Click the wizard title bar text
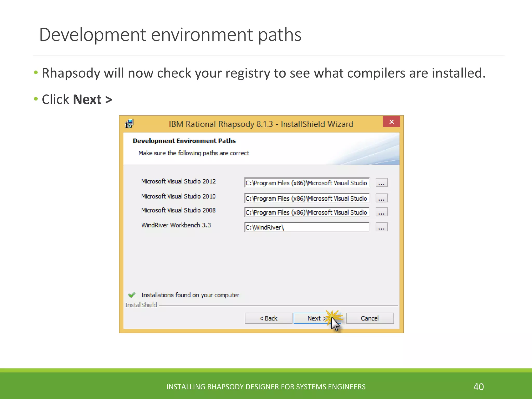Image resolution: width=532 pixels, height=399 pixels. click(261, 124)
